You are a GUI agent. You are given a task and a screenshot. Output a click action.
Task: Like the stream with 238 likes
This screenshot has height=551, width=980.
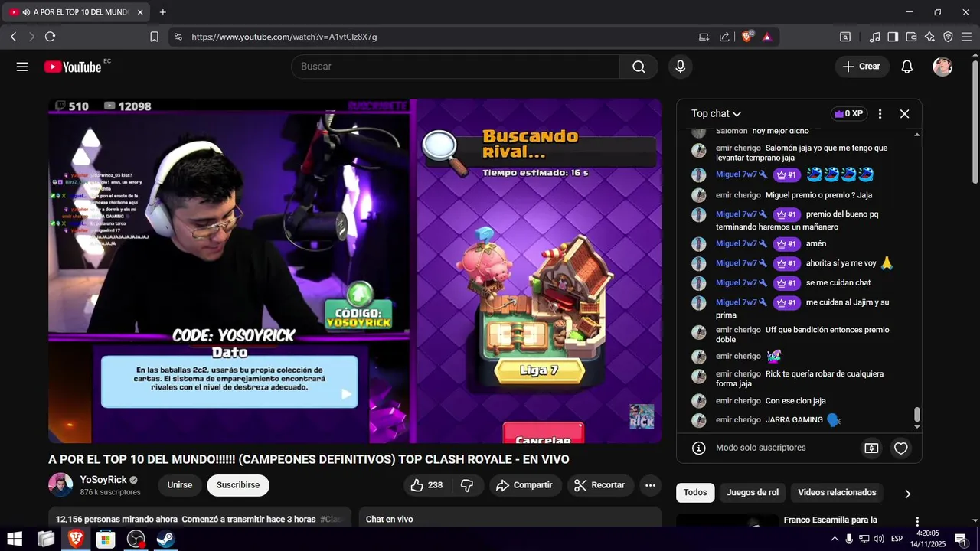426,485
